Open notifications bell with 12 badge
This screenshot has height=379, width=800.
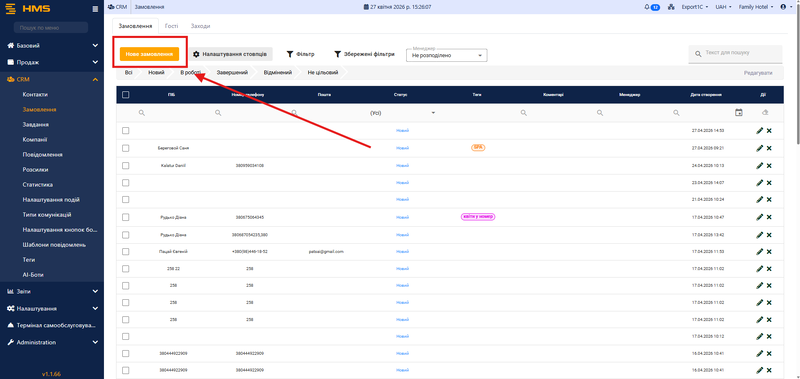click(x=652, y=7)
